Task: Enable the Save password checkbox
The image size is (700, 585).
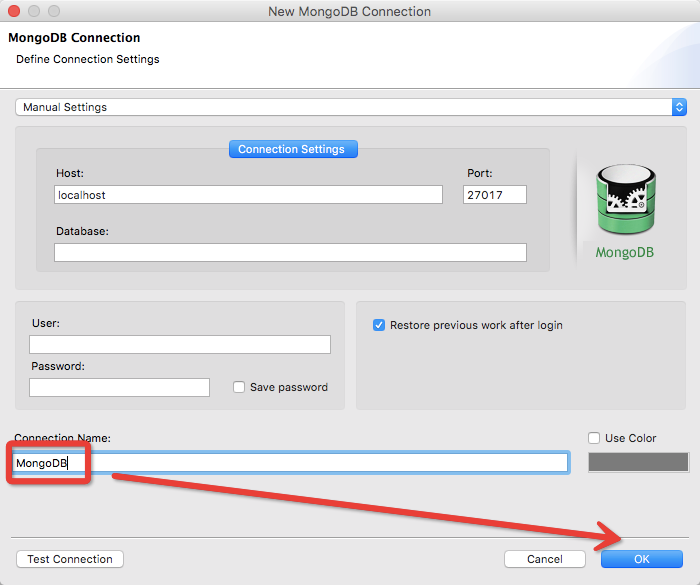Action: coord(239,387)
